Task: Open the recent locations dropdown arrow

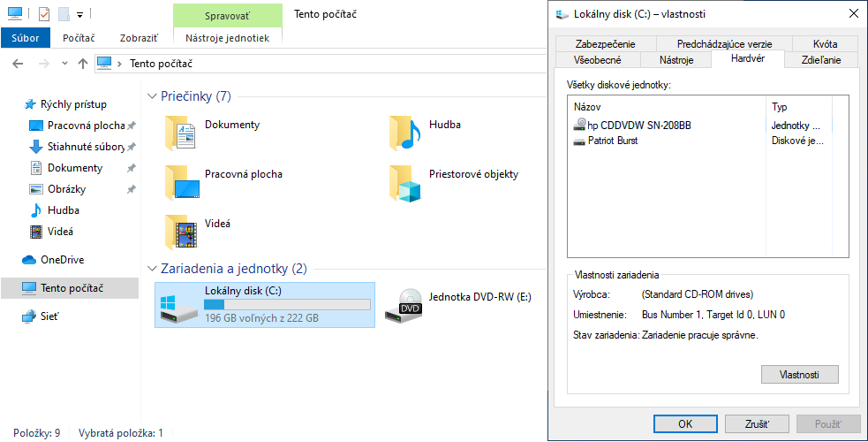Action: pos(64,64)
